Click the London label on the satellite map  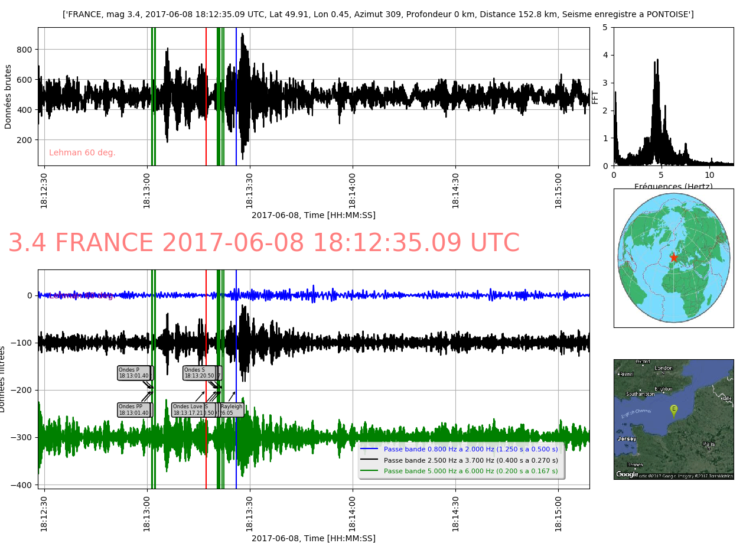pyautogui.click(x=663, y=368)
